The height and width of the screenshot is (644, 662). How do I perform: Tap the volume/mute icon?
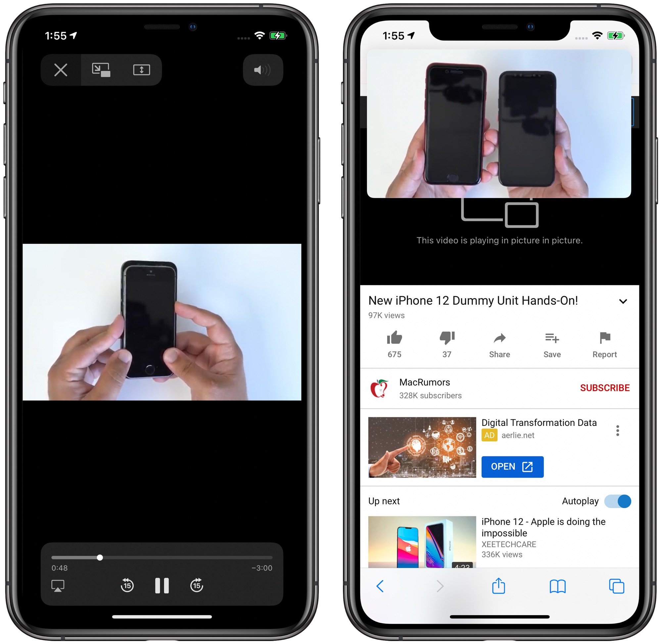point(266,70)
